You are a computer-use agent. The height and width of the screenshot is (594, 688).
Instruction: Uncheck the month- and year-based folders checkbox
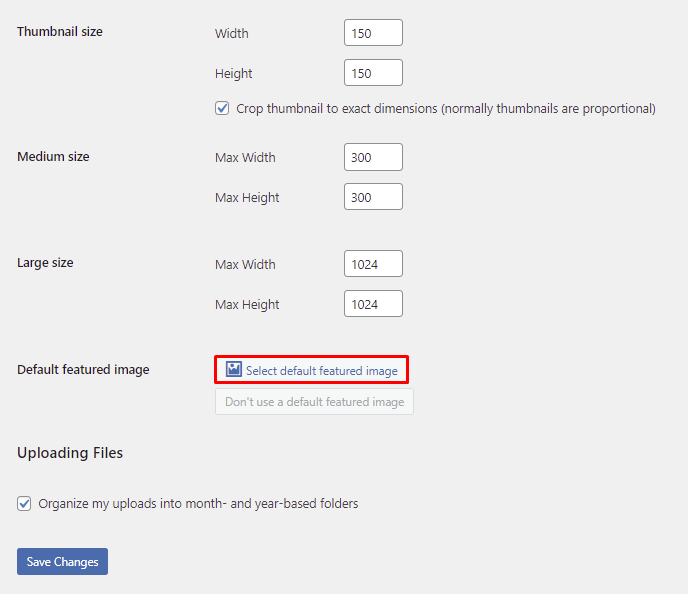24,504
